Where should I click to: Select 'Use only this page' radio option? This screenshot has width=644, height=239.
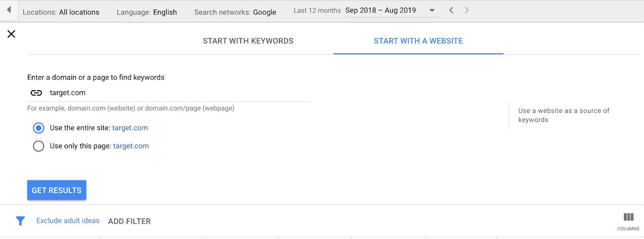tap(39, 146)
